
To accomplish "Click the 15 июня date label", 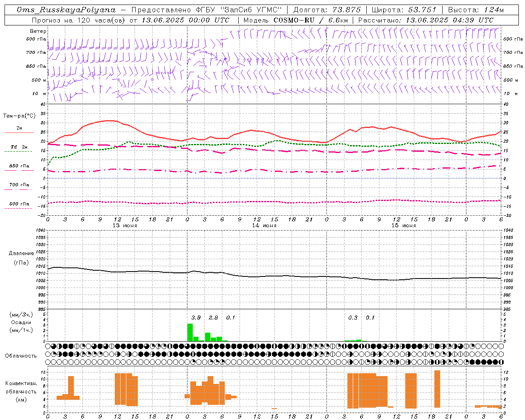I will pos(404,226).
